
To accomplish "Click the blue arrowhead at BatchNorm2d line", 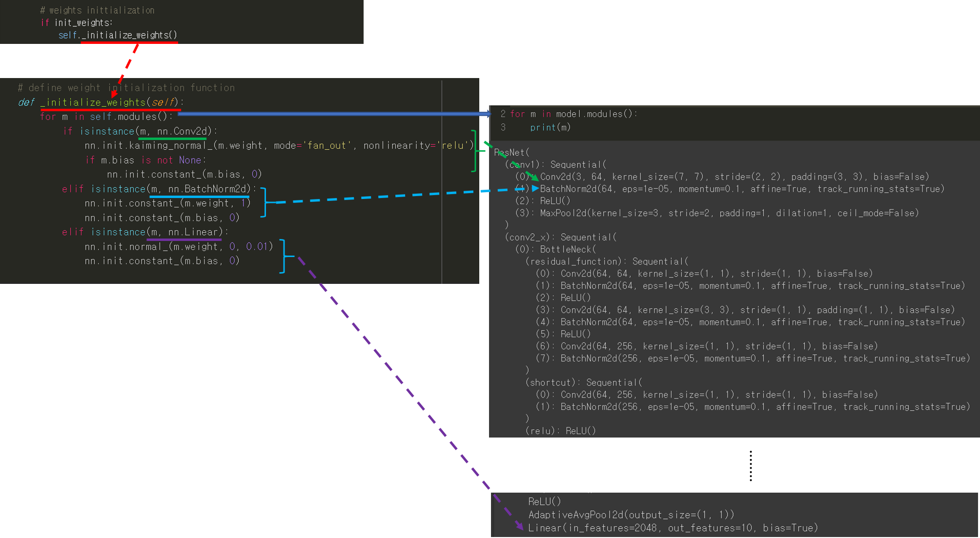I will [535, 188].
